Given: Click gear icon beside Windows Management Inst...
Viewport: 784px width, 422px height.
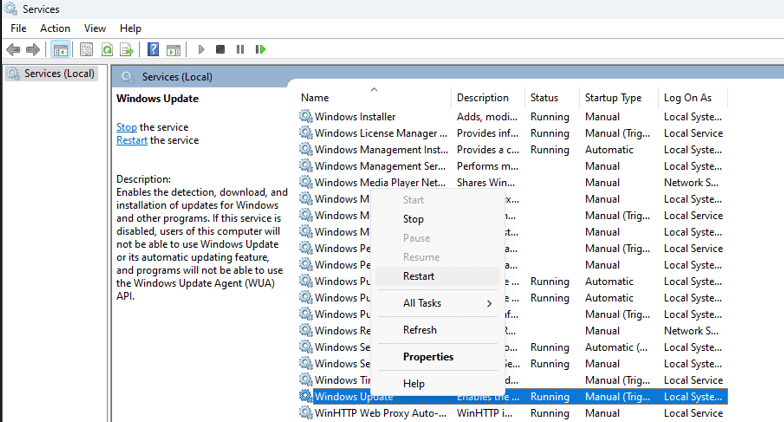Looking at the screenshot, I should point(306,149).
